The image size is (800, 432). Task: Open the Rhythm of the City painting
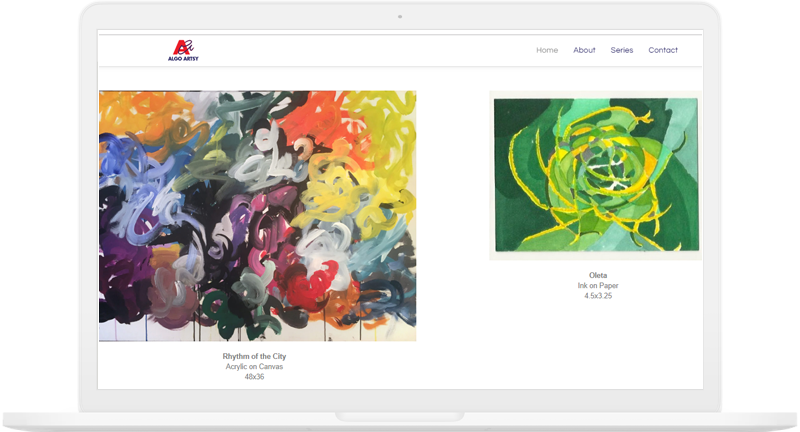pos(257,216)
